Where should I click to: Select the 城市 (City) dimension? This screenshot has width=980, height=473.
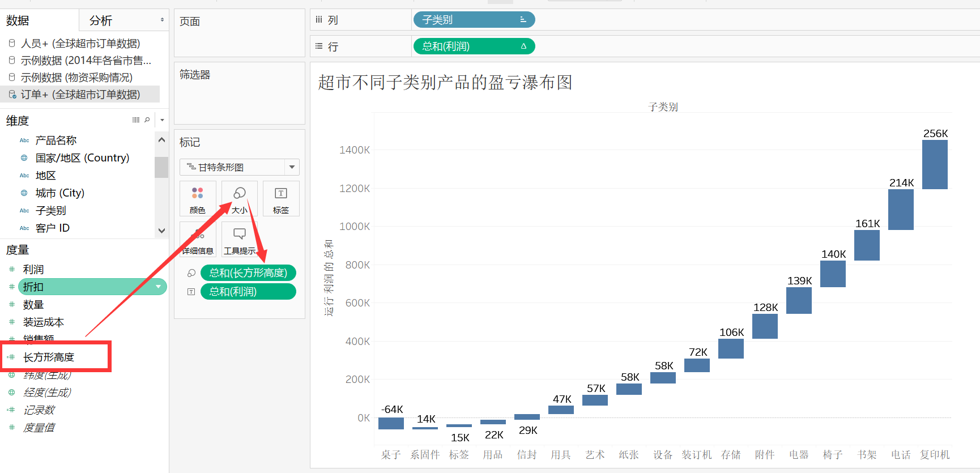click(x=60, y=193)
